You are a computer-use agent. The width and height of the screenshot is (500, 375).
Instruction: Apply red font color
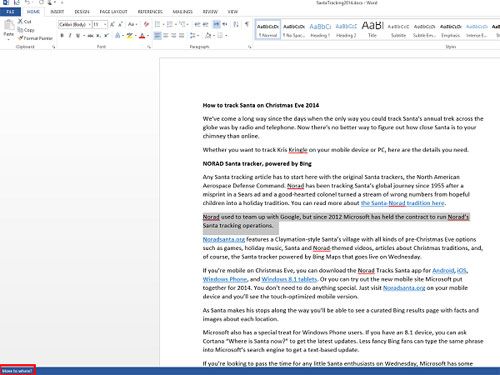[142, 35]
